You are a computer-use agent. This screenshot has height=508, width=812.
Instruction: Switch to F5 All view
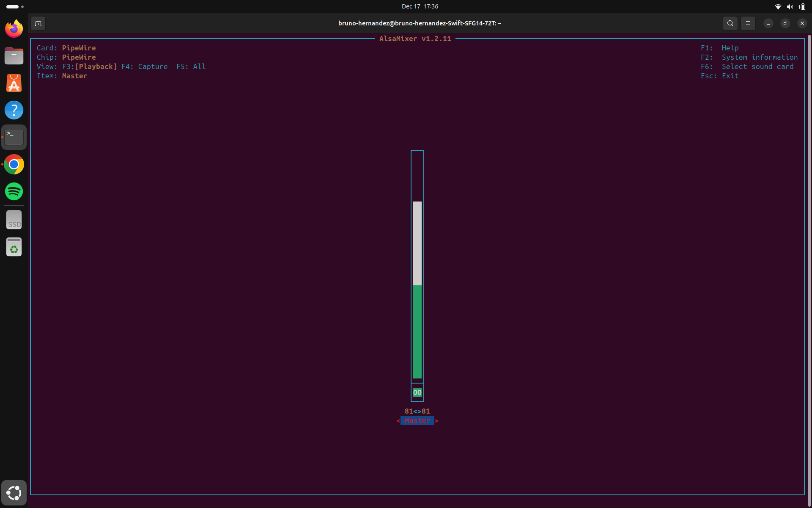(x=191, y=66)
